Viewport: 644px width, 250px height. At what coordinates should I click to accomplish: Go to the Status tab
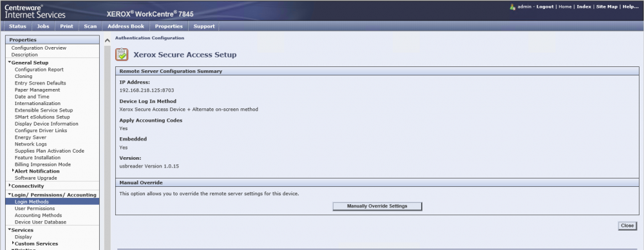click(x=17, y=26)
